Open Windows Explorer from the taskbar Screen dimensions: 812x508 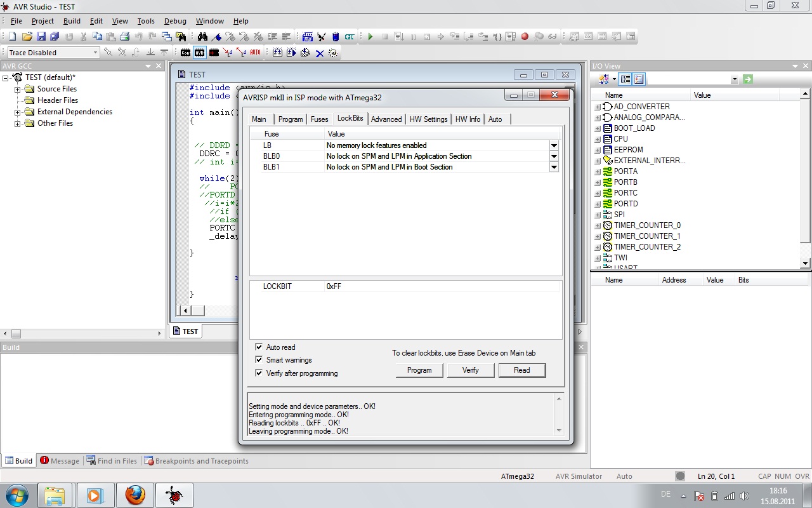click(55, 495)
